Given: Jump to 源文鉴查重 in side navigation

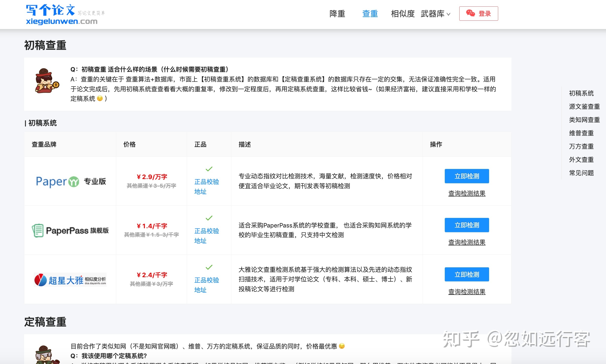Looking at the screenshot, I should pyautogui.click(x=584, y=106).
